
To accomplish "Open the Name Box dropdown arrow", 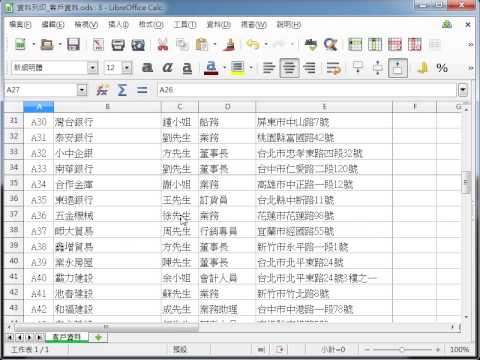I will [x=82, y=90].
